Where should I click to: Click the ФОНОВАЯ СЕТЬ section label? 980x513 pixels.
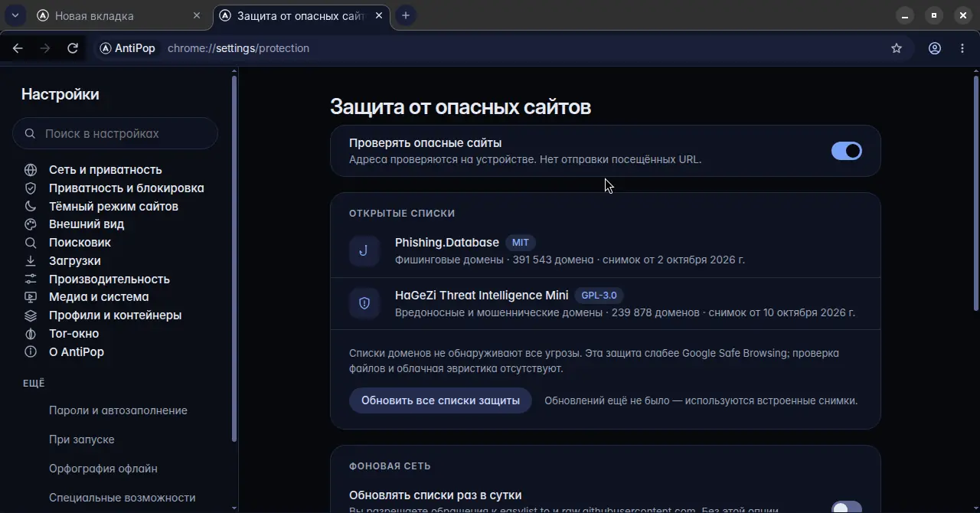pos(390,466)
